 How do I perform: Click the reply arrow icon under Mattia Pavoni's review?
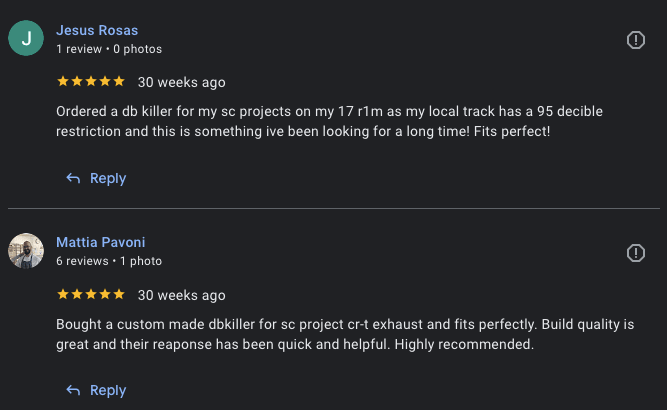tap(73, 390)
